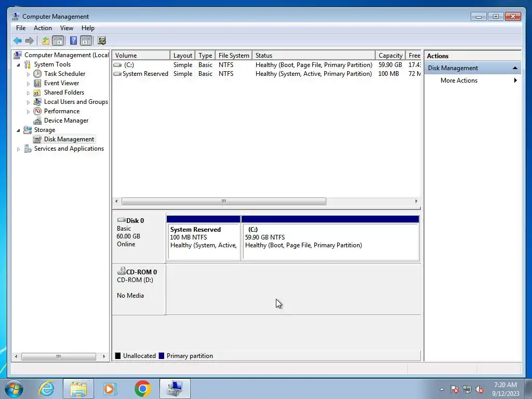Click the CD-ROM 0 drive icon

[x=122, y=271]
